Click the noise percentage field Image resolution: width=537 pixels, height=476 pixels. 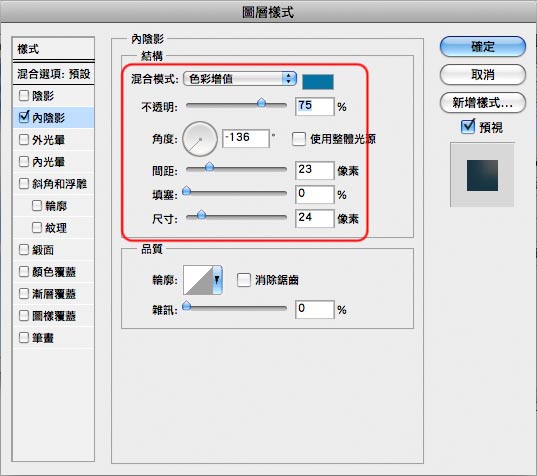pyautogui.click(x=314, y=309)
